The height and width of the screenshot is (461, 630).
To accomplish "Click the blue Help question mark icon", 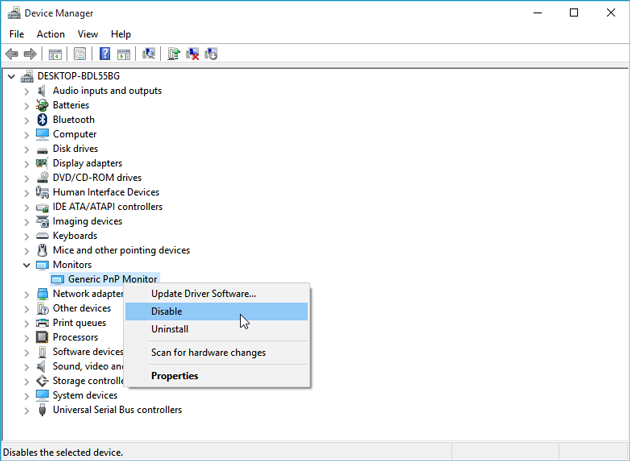I will point(105,54).
